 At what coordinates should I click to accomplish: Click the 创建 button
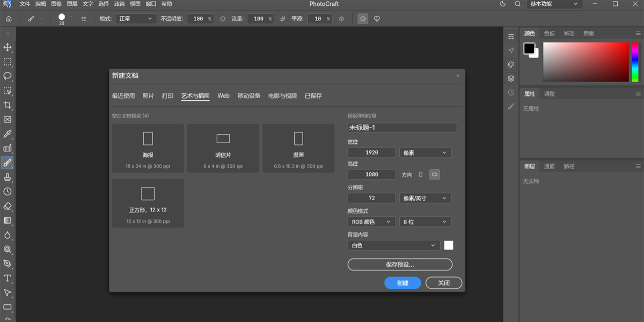tap(402, 283)
